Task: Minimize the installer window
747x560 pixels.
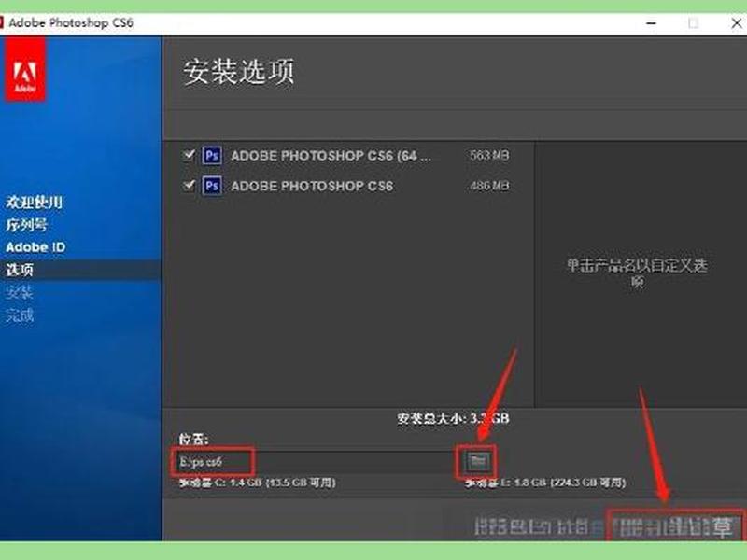Action: [651, 22]
